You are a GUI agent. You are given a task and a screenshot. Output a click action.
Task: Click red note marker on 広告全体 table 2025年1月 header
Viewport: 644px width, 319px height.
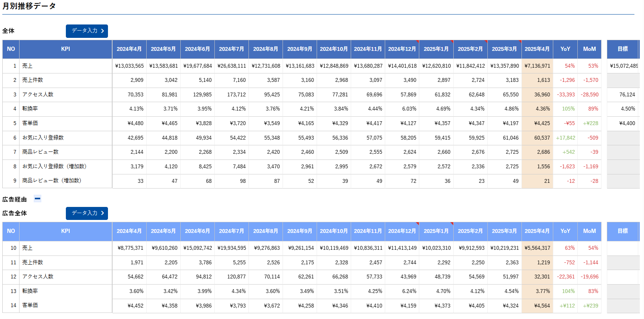[x=452, y=224]
